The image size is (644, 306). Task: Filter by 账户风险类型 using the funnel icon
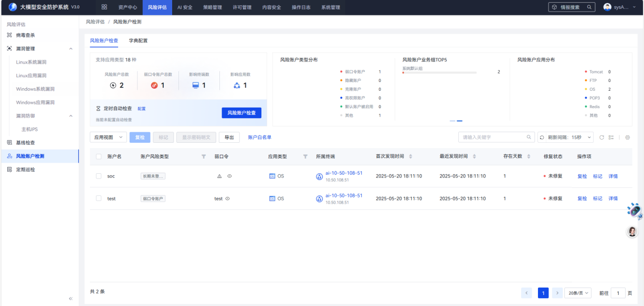coord(204,156)
